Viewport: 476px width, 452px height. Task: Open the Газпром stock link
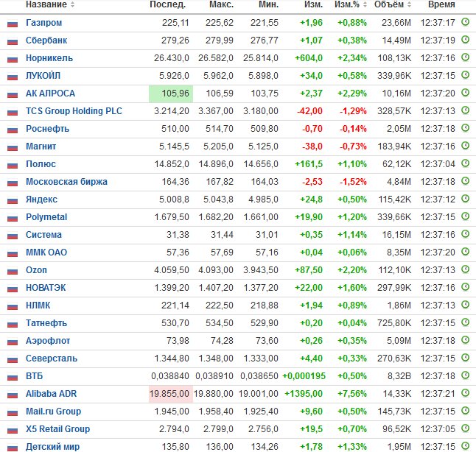click(x=43, y=23)
